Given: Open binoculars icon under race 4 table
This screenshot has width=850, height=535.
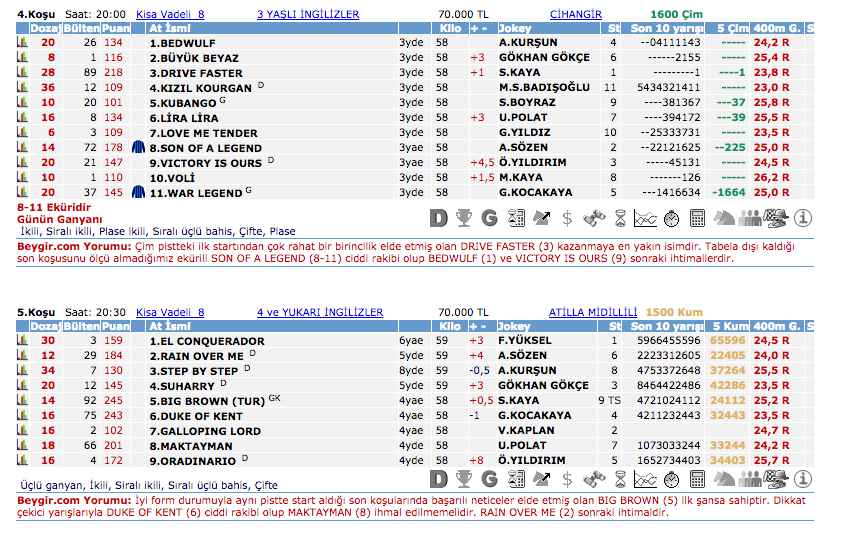Looking at the screenshot, I should (593, 216).
